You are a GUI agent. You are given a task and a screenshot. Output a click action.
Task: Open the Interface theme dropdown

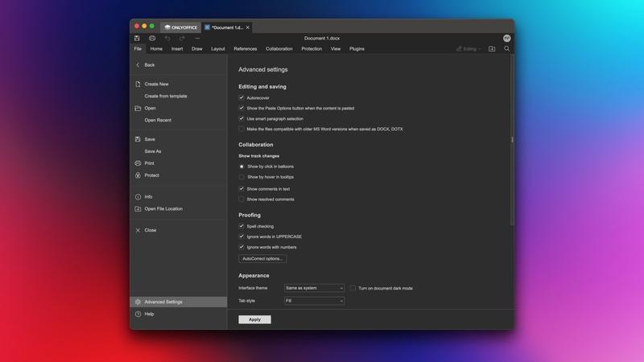point(314,288)
